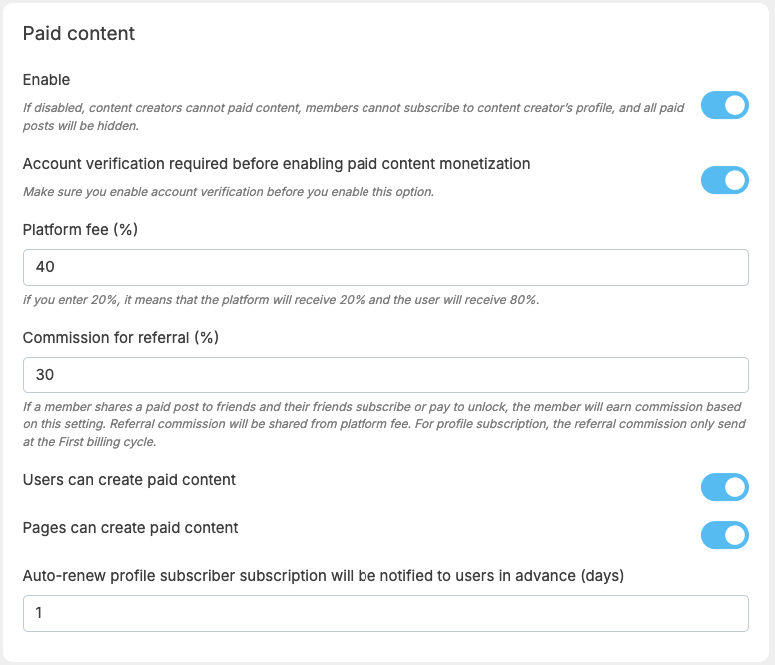The image size is (775, 665).
Task: Focus the Platform fee input field
Action: 386,267
